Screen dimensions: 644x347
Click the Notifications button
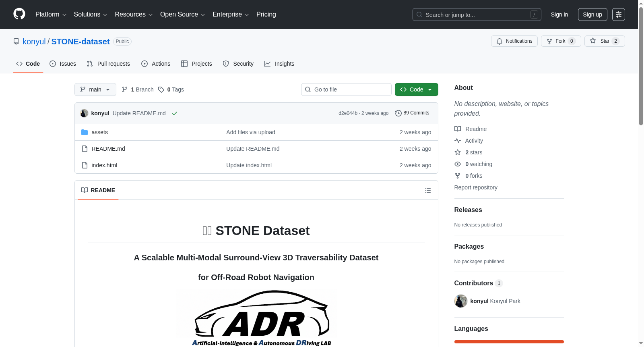tap(514, 41)
